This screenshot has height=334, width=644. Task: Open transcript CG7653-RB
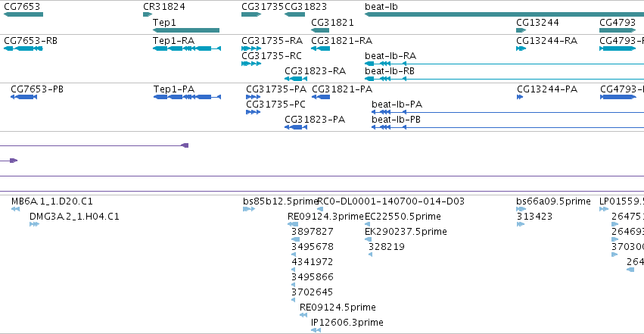[x=30, y=41]
